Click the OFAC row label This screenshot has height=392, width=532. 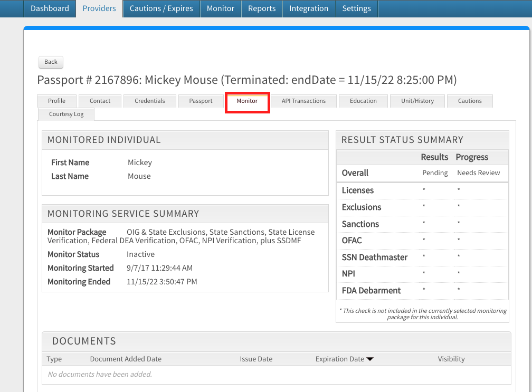click(x=352, y=241)
